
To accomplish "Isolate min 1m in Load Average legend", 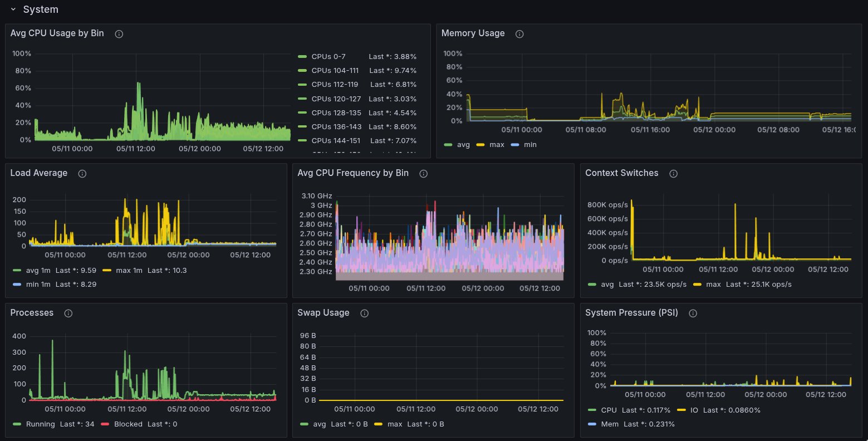I will [x=38, y=284].
